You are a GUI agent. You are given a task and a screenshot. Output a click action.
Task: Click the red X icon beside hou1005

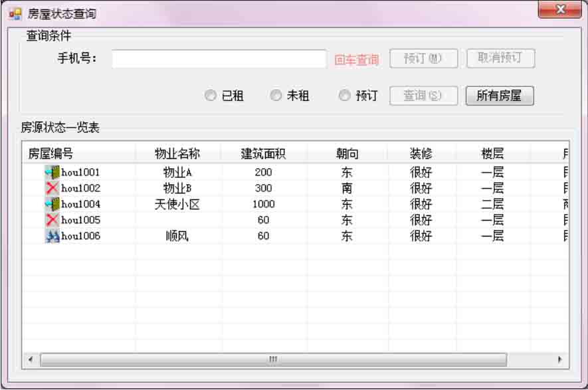[x=52, y=220]
